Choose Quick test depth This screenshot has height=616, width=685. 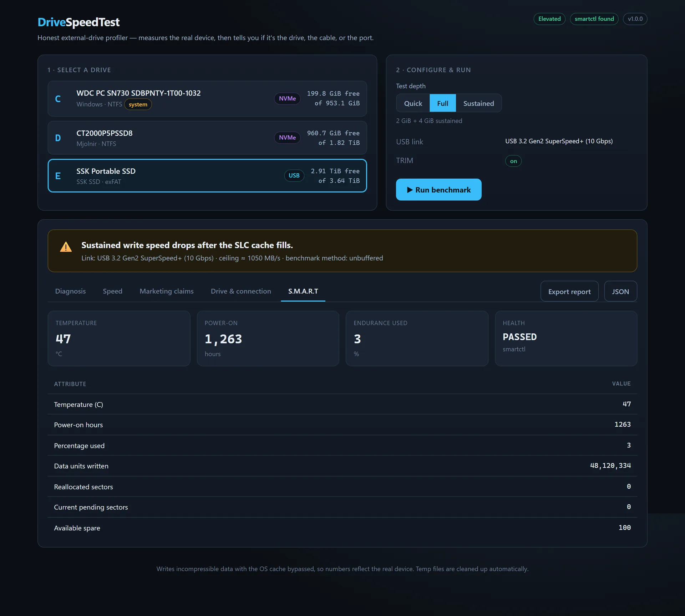tap(413, 103)
